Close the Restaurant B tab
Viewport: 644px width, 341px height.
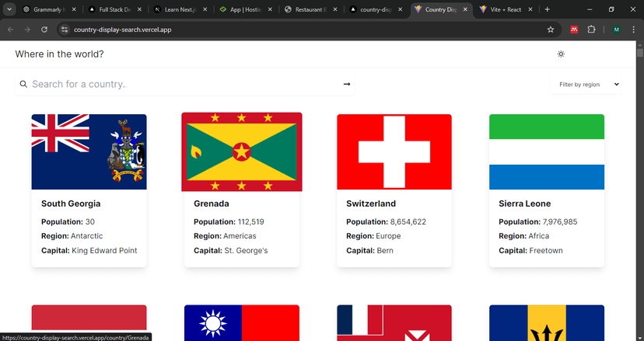pos(335,9)
